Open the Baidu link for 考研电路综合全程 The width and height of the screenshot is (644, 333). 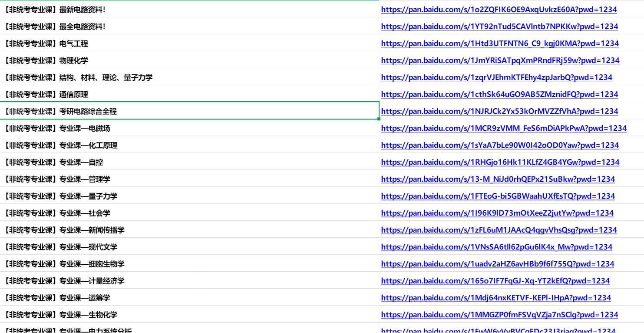click(499, 111)
